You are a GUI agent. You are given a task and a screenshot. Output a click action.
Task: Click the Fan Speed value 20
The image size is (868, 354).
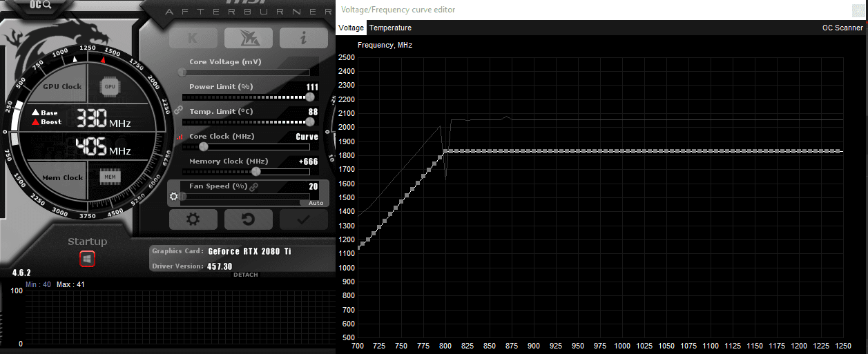tap(314, 186)
